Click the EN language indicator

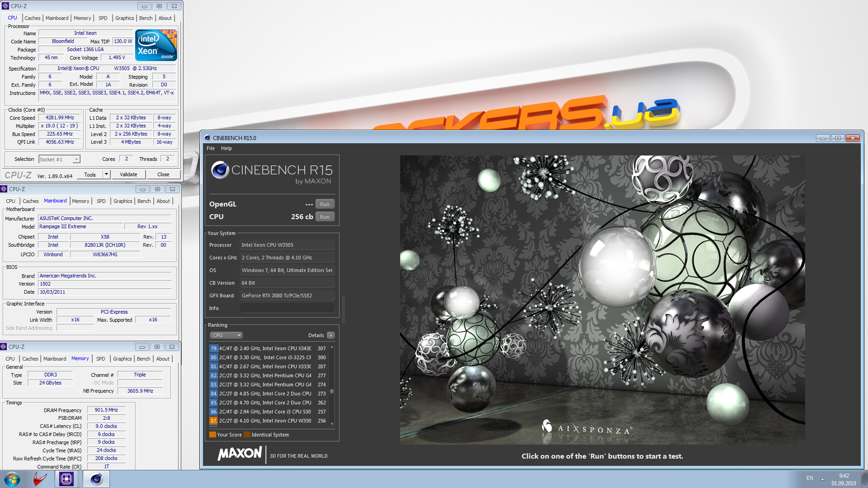[810, 478]
